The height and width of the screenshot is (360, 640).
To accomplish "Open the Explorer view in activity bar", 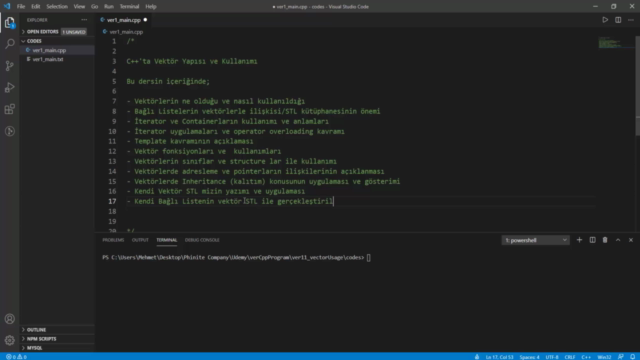I will [x=9, y=22].
